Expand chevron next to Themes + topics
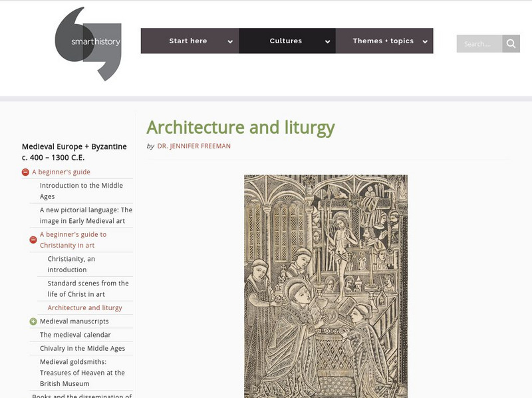This screenshot has width=532, height=398. [425, 41]
